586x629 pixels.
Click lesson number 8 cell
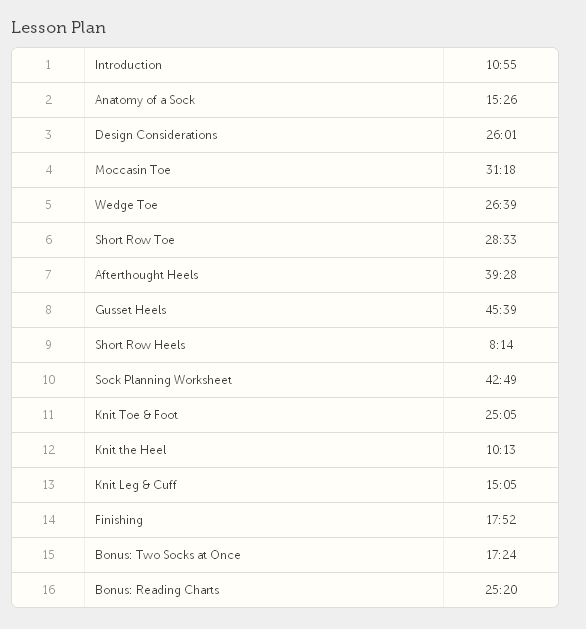(48, 310)
